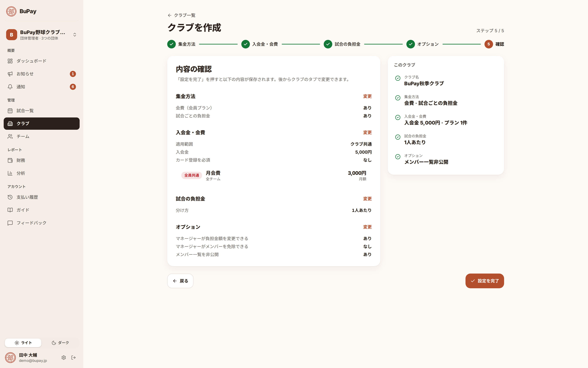Click the BuPay秋季クラブ club name
Viewport: 588px width, 368px height.
point(424,83)
